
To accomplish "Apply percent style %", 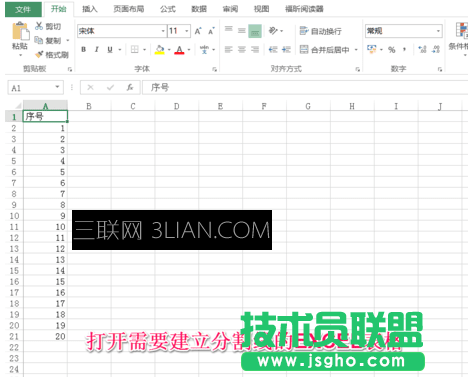I will pyautogui.click(x=392, y=50).
